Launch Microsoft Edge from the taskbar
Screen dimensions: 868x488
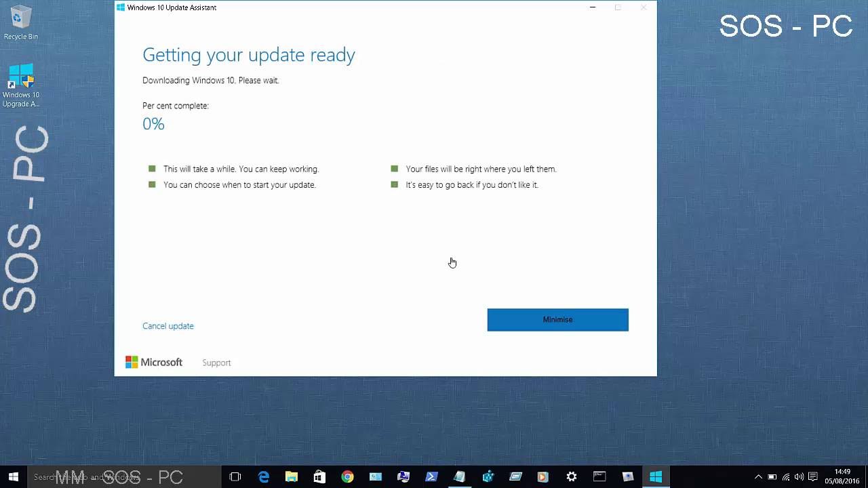point(264,477)
